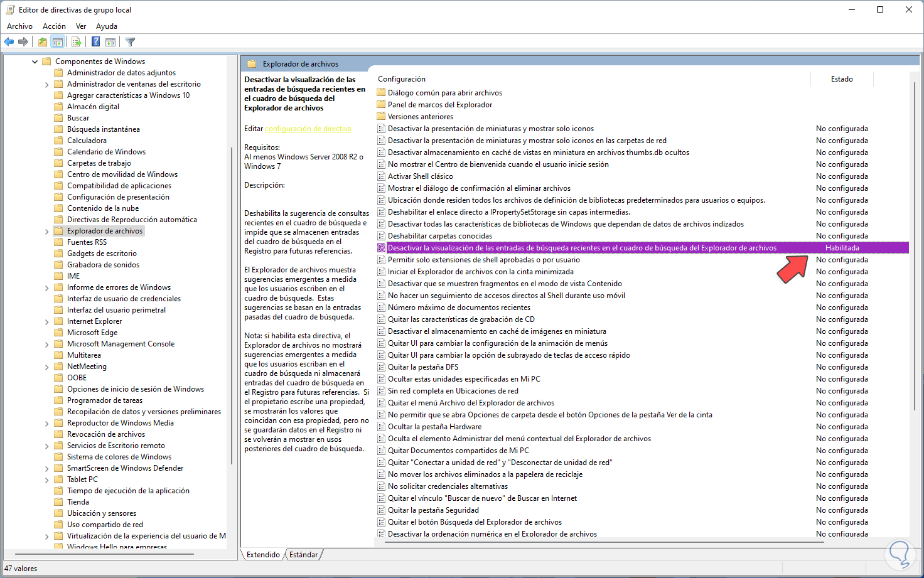Select the highlighted Desactivar la visualización policy row

643,248
